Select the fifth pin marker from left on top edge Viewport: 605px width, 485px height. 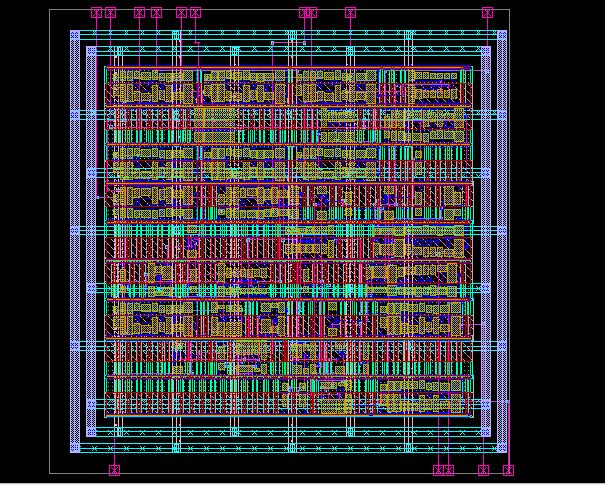181,13
